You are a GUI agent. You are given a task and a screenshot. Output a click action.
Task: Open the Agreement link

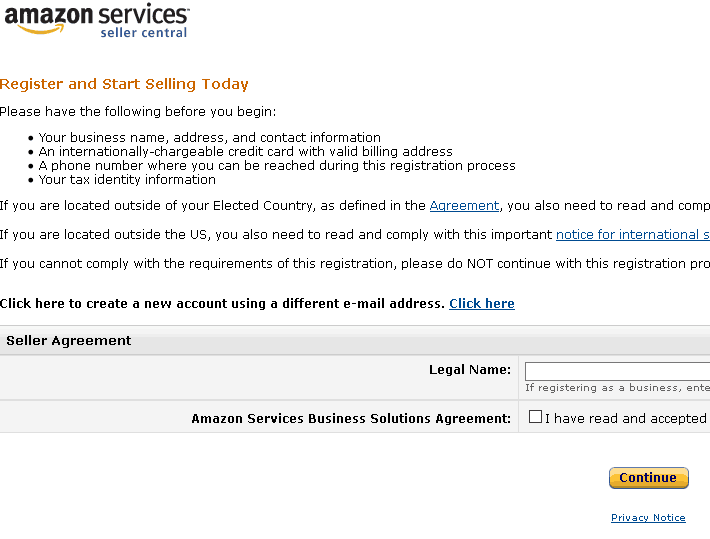click(464, 206)
